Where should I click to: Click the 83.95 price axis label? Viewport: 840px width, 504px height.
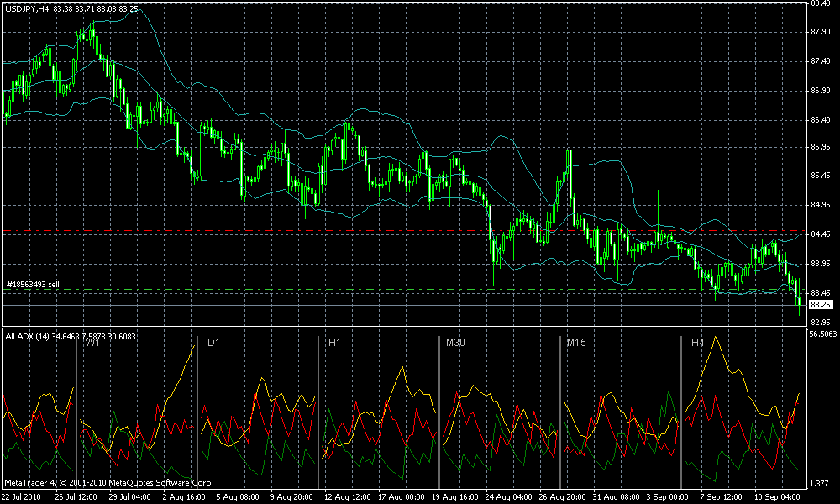[821, 264]
